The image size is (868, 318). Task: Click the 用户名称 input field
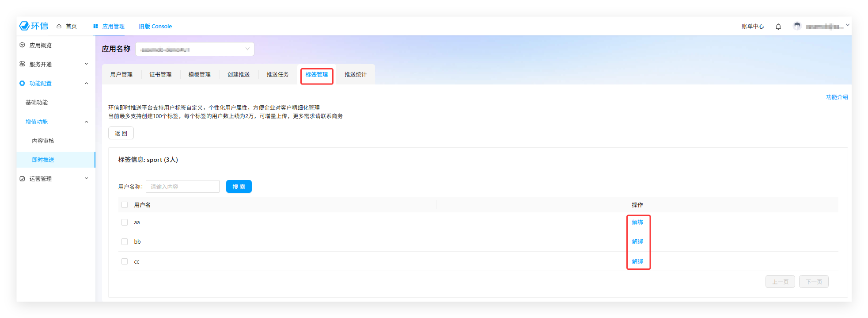(x=182, y=187)
